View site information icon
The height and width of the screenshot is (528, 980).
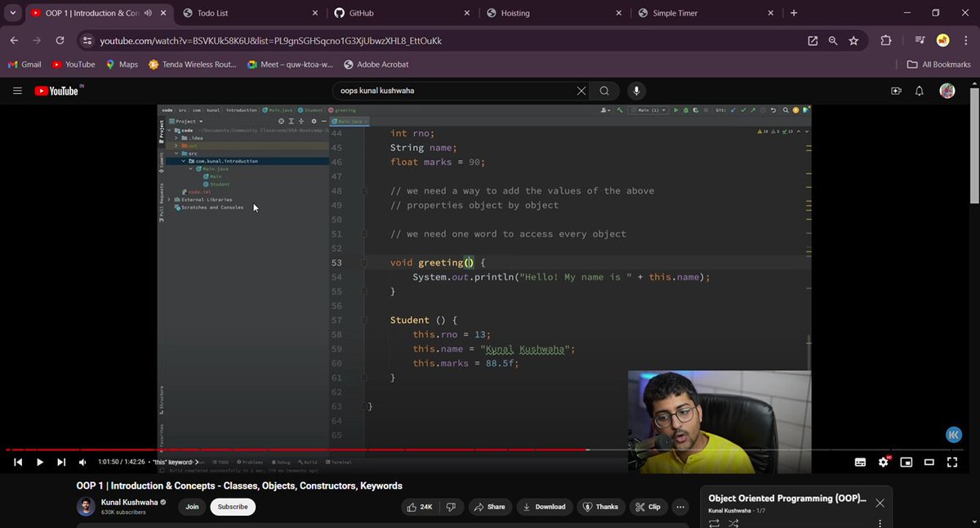coord(88,40)
